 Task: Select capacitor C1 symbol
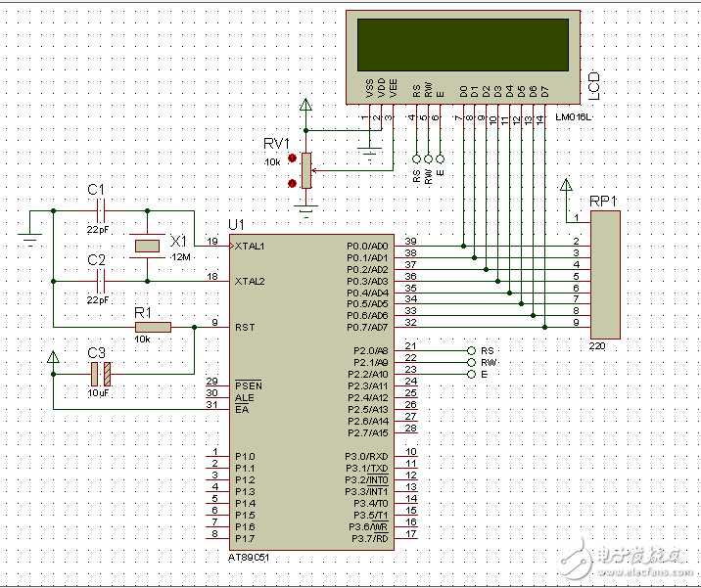tap(101, 210)
